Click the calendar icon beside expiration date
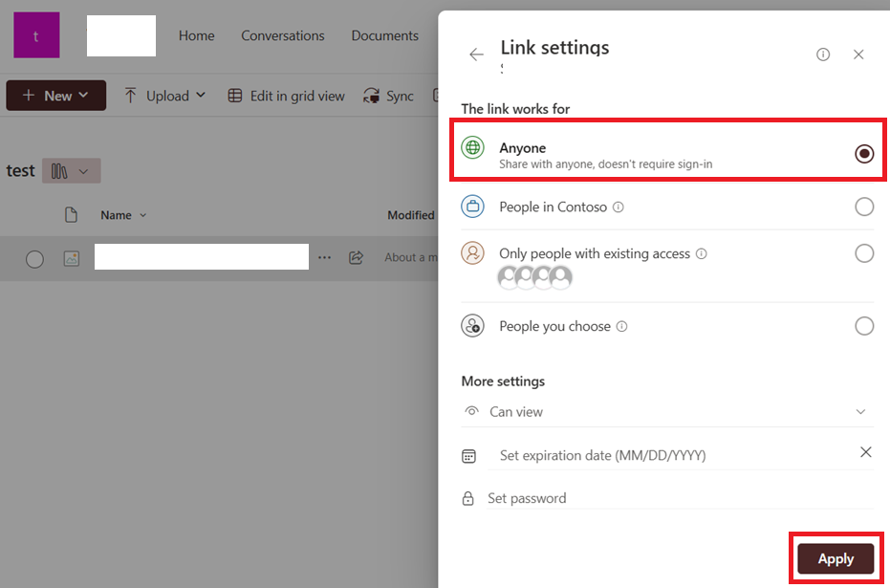This screenshot has width=890, height=588. 469,456
